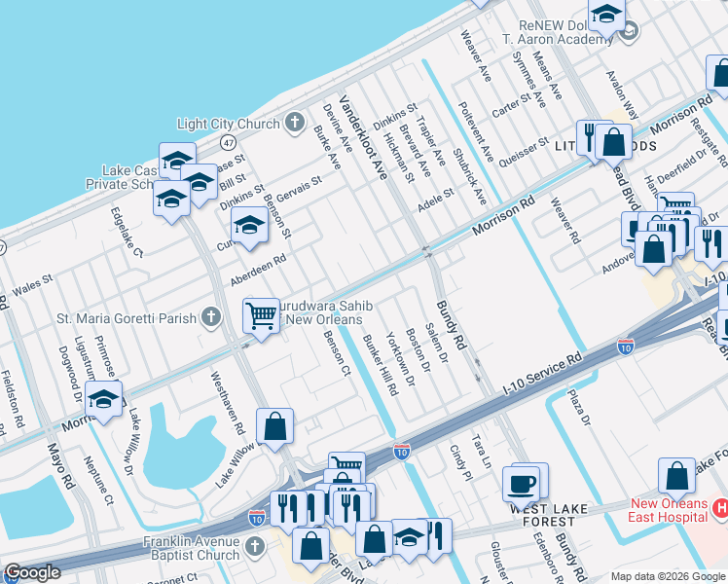
Task: Click the shopping cart marker by Read Blvd
Action: pyautogui.click(x=676, y=201)
